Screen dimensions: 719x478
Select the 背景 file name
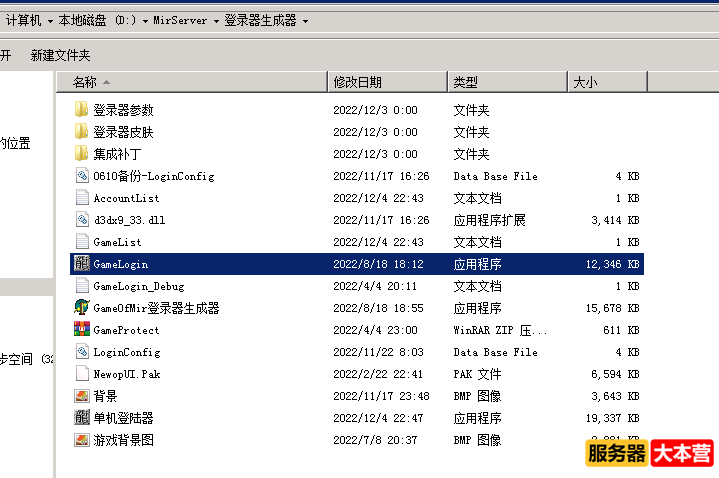point(105,396)
